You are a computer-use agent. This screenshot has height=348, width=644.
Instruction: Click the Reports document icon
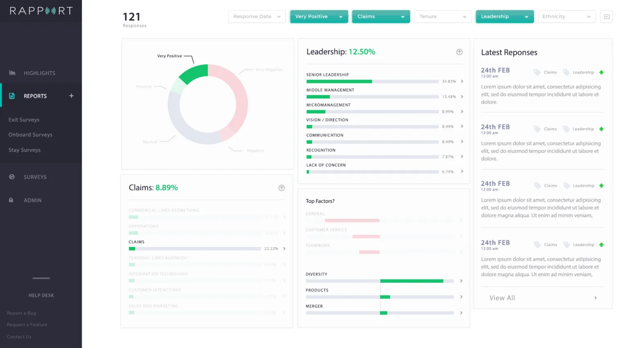(x=12, y=96)
